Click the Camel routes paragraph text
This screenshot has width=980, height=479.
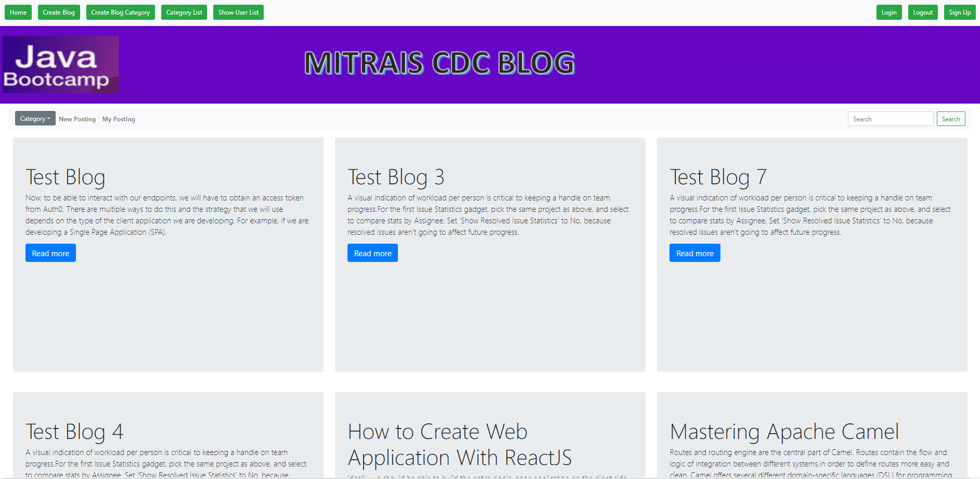click(810, 463)
